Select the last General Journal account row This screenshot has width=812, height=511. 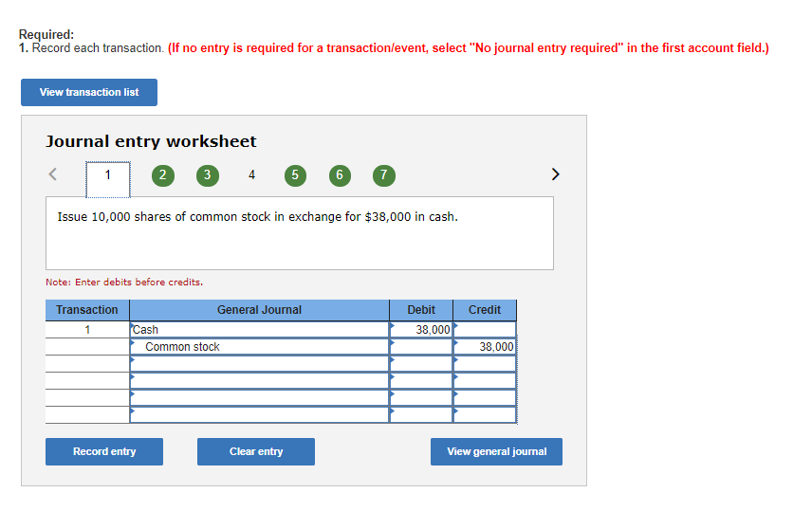[x=260, y=414]
